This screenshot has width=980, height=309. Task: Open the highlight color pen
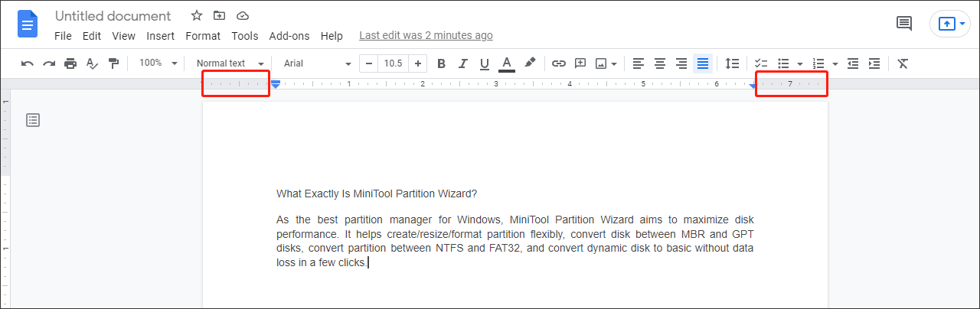[x=529, y=63]
